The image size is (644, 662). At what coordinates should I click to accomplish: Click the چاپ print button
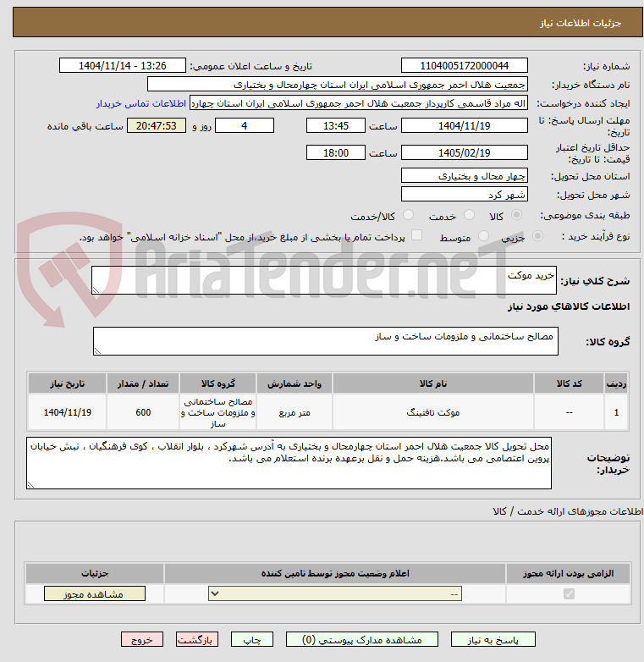252,639
